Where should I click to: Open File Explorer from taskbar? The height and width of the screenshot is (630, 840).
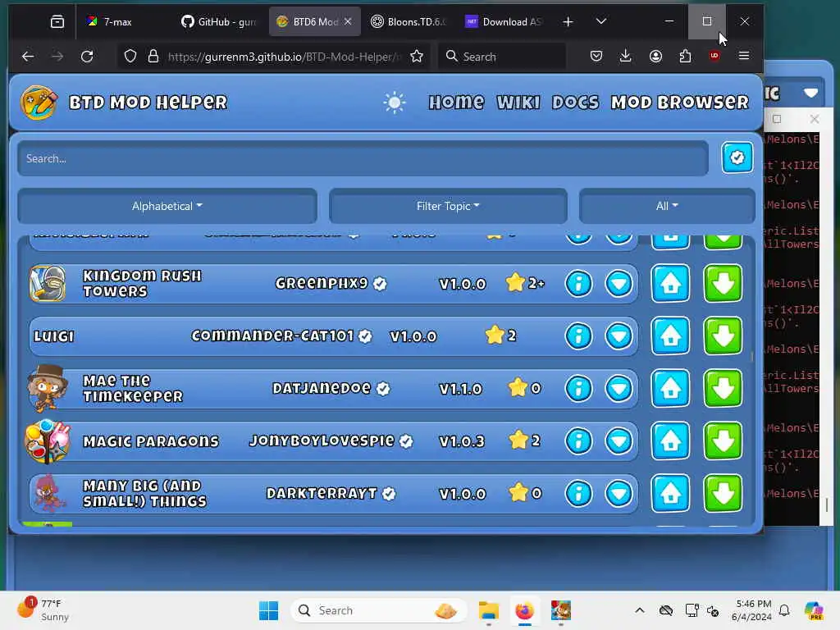click(489, 610)
